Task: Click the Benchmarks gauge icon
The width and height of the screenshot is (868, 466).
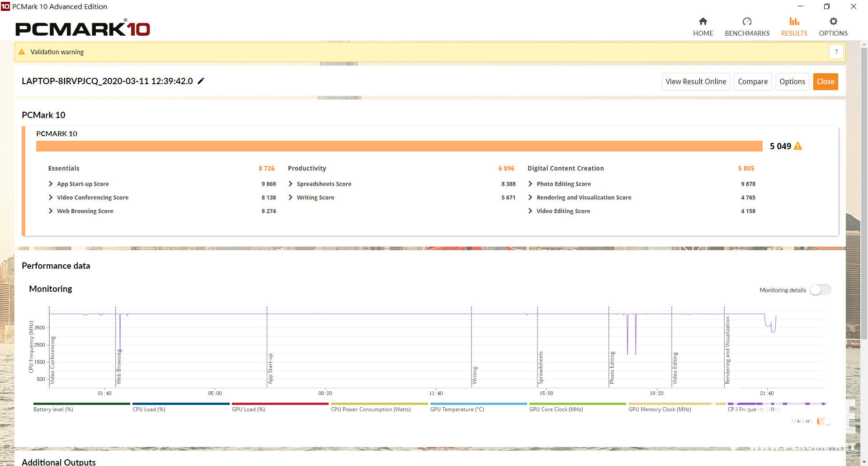Action: click(x=747, y=21)
